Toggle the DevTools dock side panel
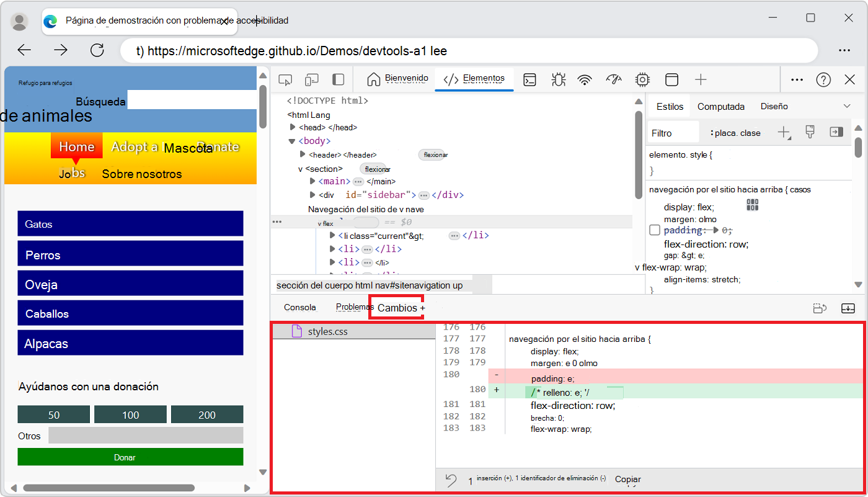The image size is (868, 497). pos(337,79)
